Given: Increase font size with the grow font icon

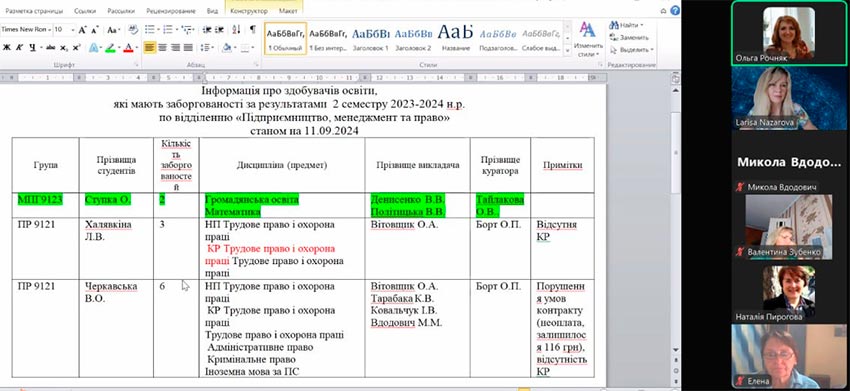Looking at the screenshot, I should [82, 30].
